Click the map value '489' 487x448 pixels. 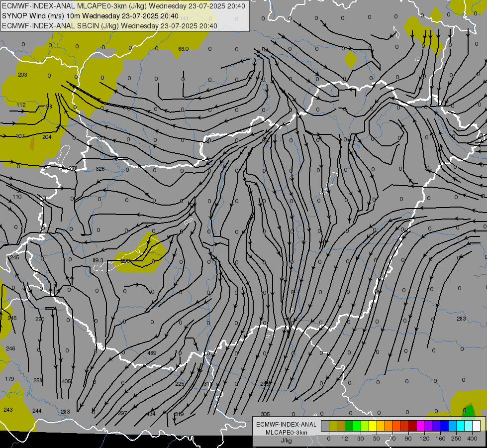(152, 353)
